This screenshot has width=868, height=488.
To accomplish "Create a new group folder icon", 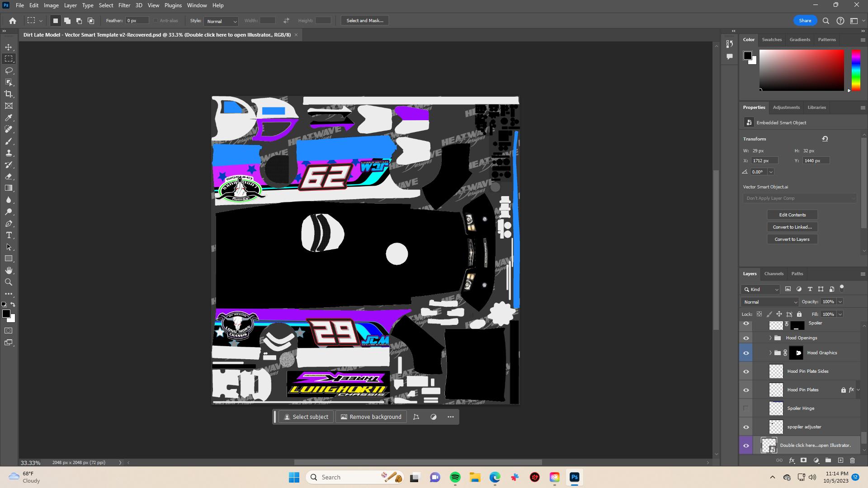I will (x=828, y=460).
